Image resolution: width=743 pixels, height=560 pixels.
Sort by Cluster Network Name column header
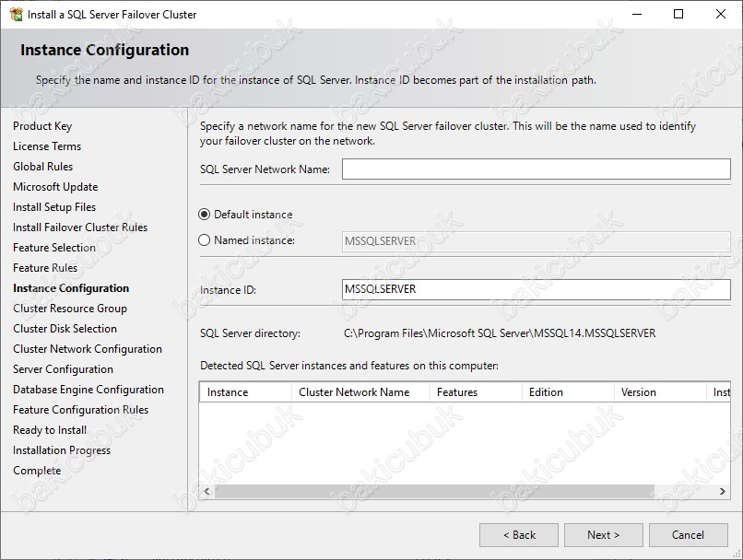pos(360,392)
